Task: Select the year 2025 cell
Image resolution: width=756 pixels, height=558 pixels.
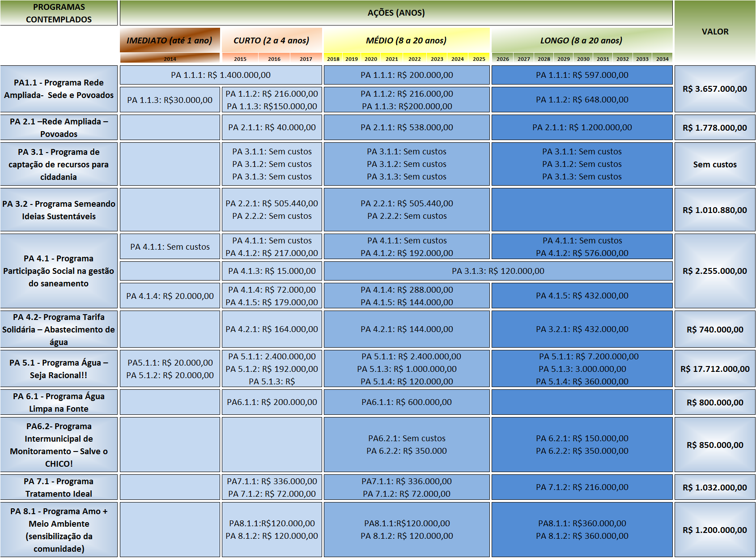Action: pos(479,59)
